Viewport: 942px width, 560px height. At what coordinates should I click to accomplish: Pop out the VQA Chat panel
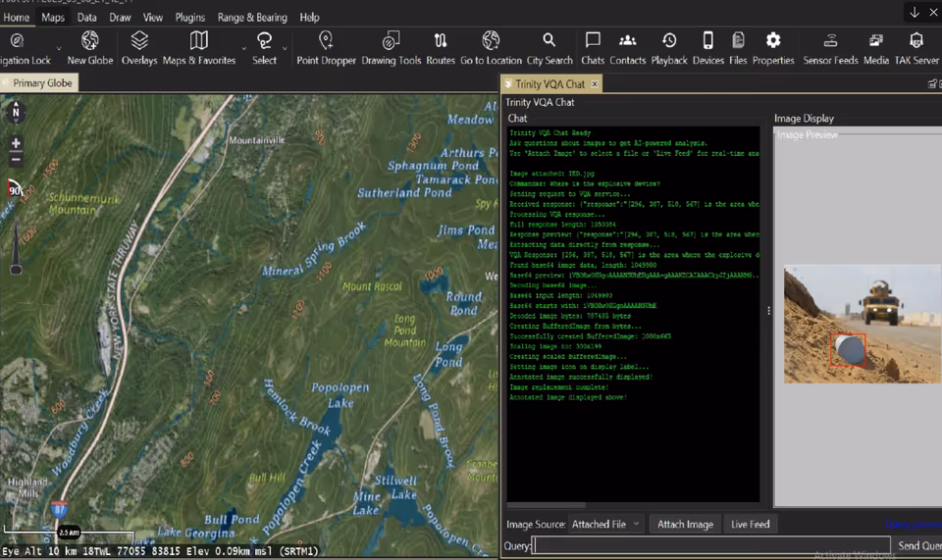tap(932, 84)
